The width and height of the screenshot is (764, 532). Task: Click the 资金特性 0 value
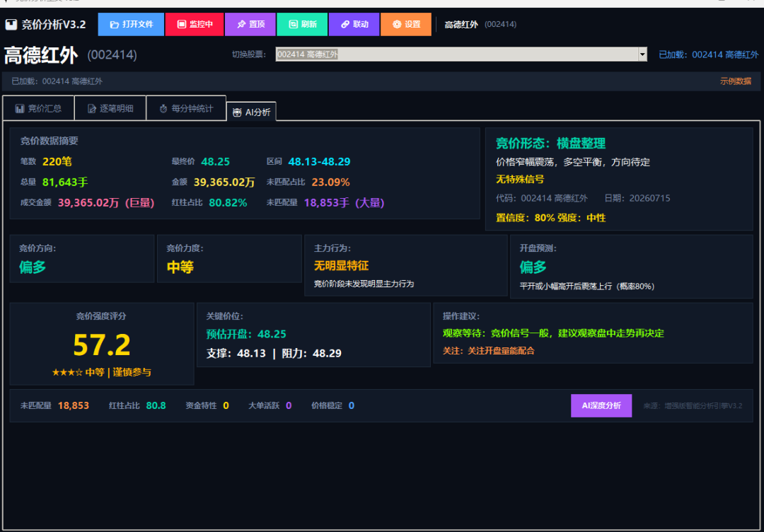pos(226,405)
